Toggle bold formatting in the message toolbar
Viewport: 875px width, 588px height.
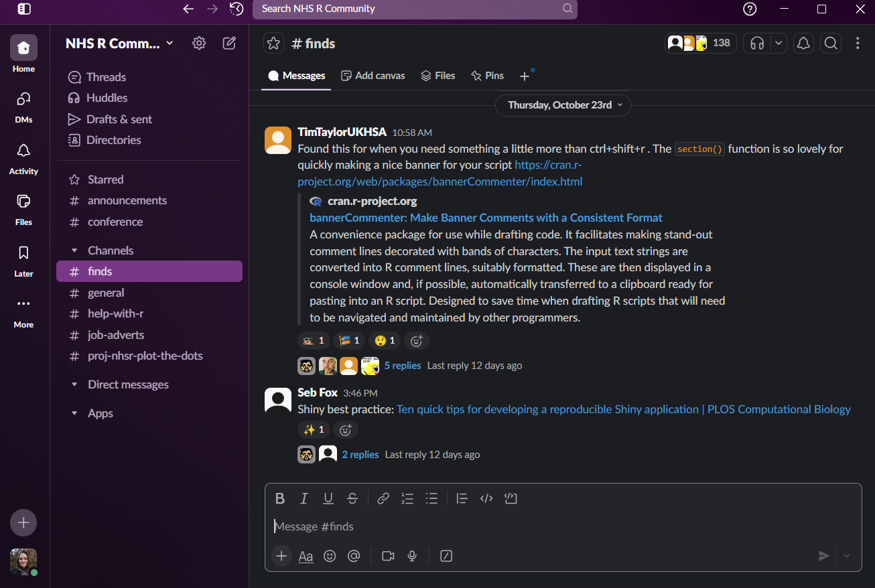(280, 498)
